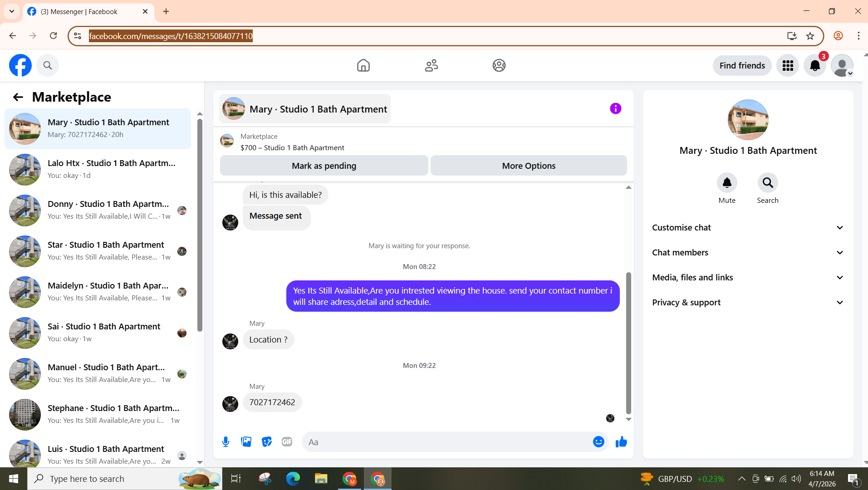868x490 pixels.
Task: Select the Messenger Facebook browser tab
Action: click(x=88, y=12)
